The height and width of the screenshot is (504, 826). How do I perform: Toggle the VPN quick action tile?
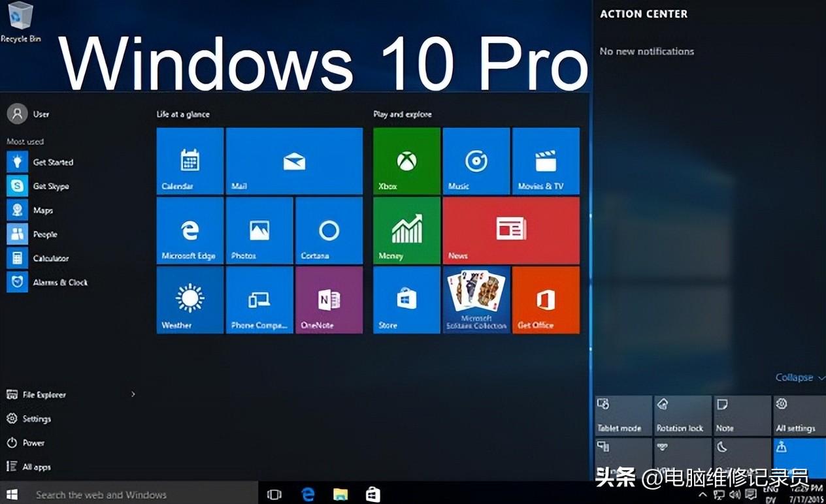pos(683,460)
